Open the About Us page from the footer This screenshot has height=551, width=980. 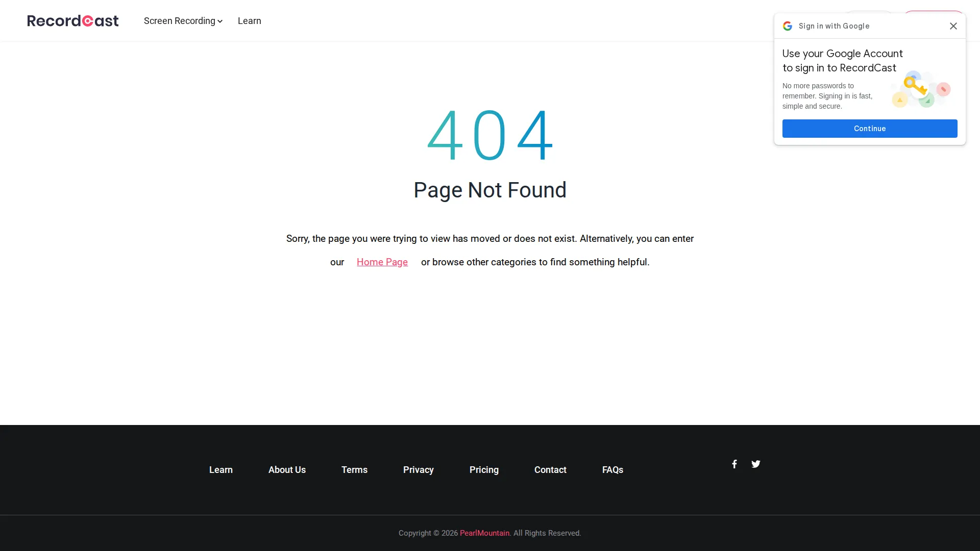(287, 469)
